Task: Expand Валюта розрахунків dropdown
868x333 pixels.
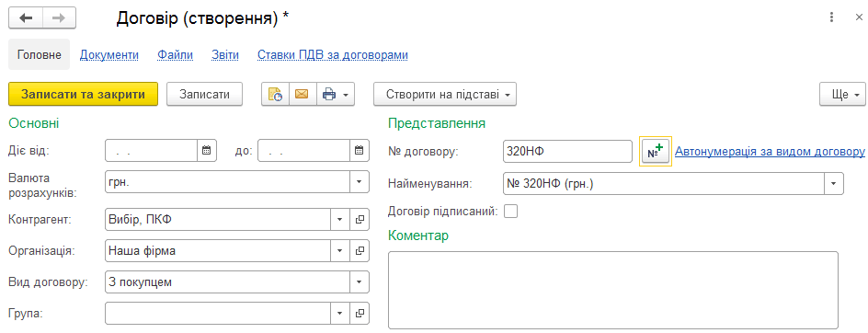Action: coord(360,182)
